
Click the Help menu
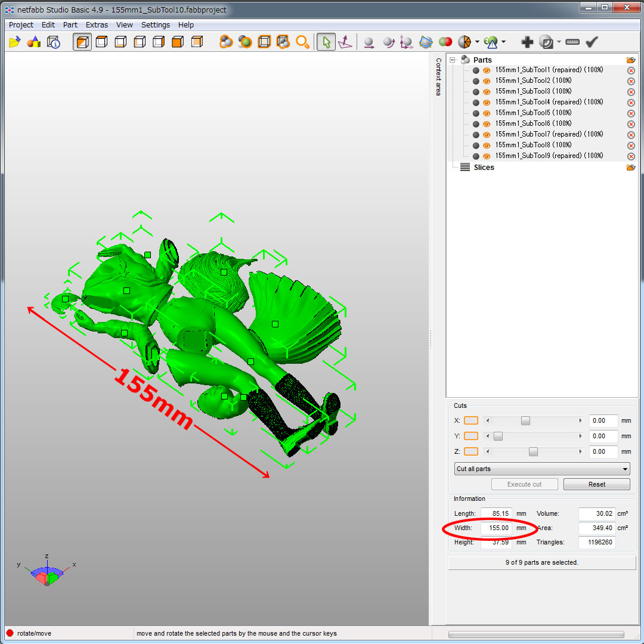[x=185, y=24]
